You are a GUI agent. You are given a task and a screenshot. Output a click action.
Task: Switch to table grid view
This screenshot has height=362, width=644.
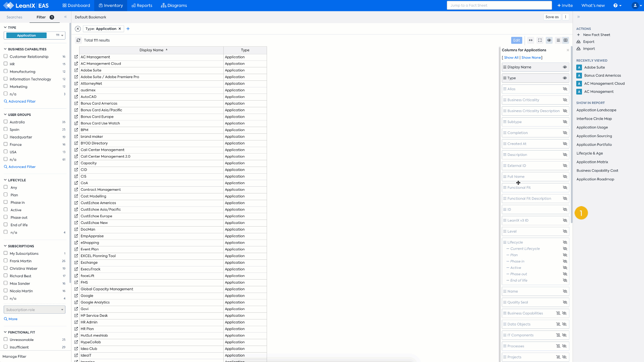pyautogui.click(x=566, y=40)
